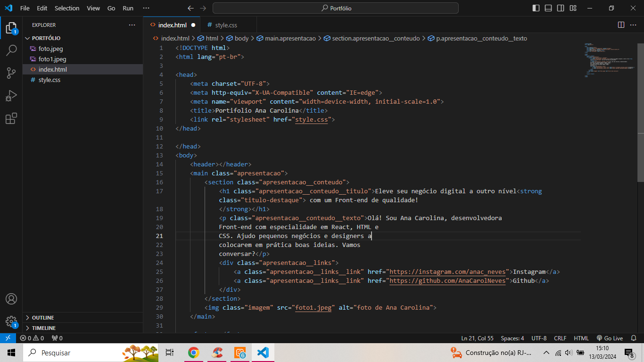Select the index.html editor tab
644x362 pixels.
coord(172,25)
